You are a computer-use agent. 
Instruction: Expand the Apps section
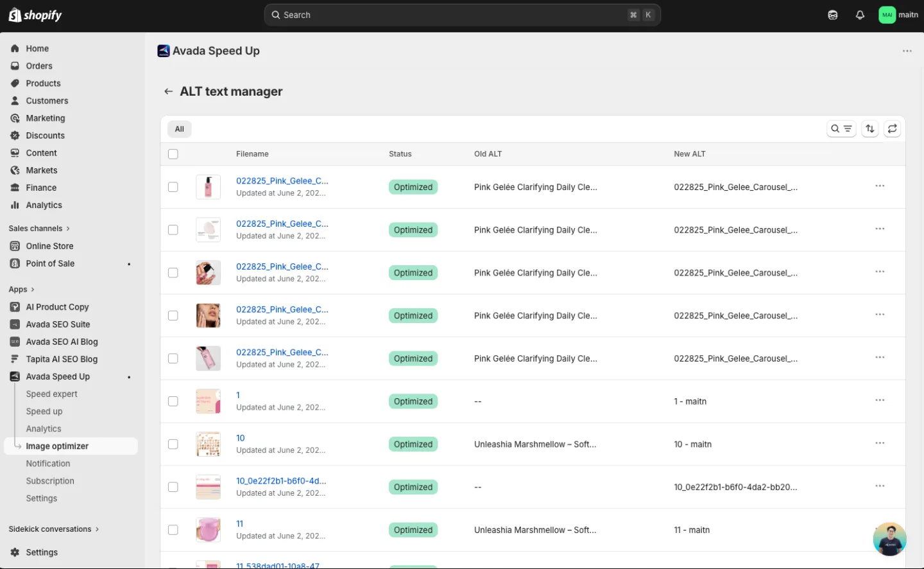coord(21,290)
